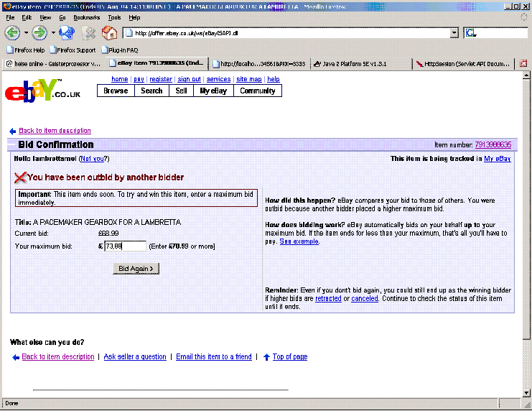The height and width of the screenshot is (411, 532).
Task: Click the scrollbar up arrow
Action: (x=526, y=75)
